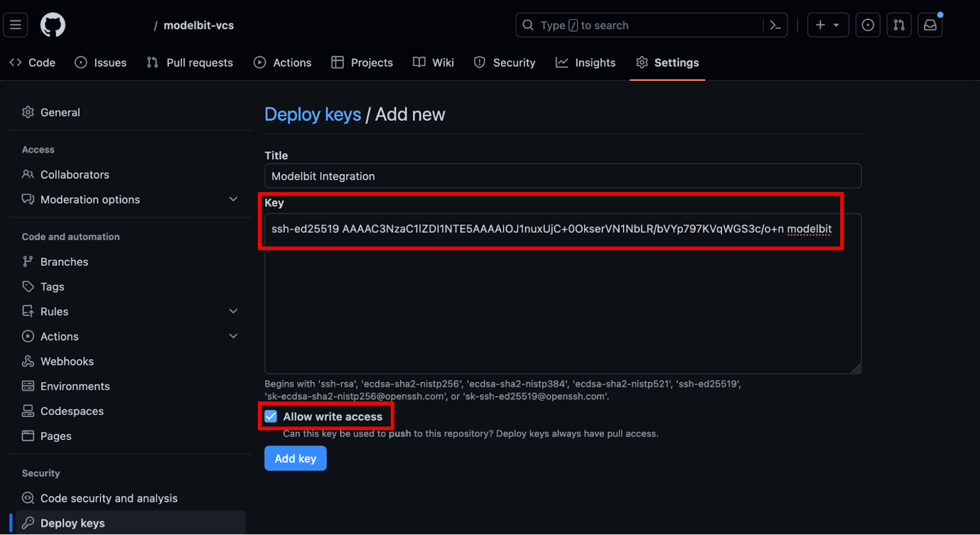980x535 pixels.
Task: Focus the Type to search field
Action: click(652, 25)
